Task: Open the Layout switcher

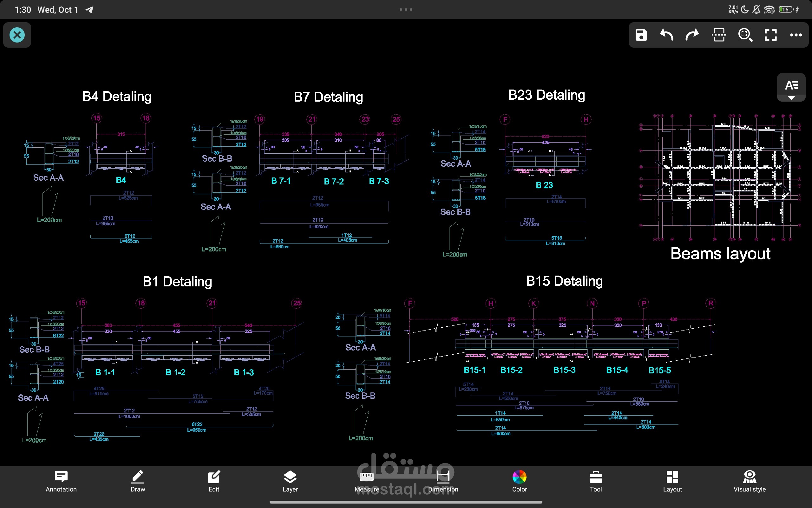Action: tap(672, 481)
